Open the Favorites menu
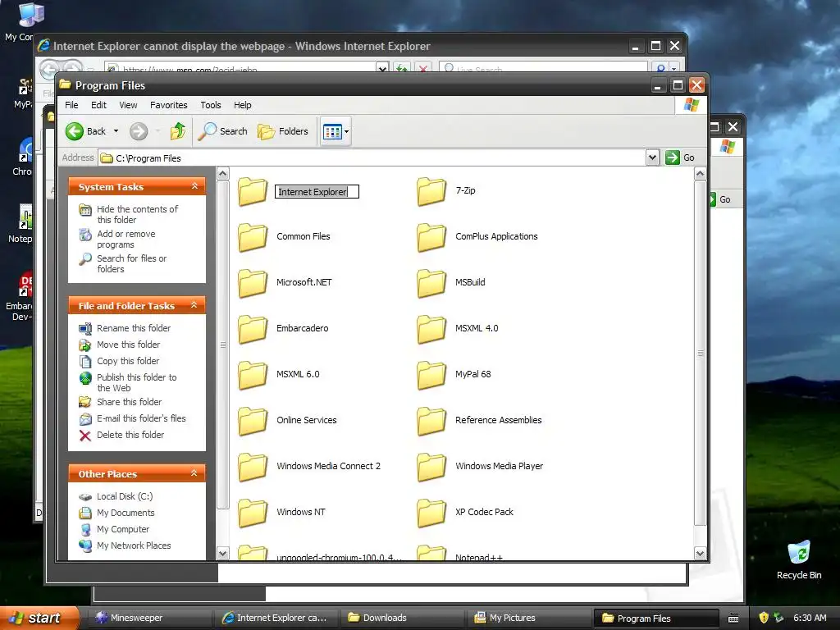Image resolution: width=840 pixels, height=630 pixels. tap(169, 105)
